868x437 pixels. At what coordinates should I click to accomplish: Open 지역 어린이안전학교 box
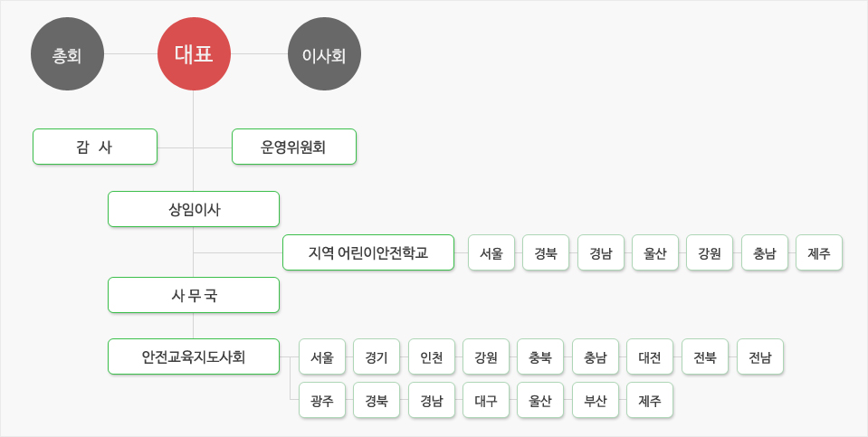[368, 252]
